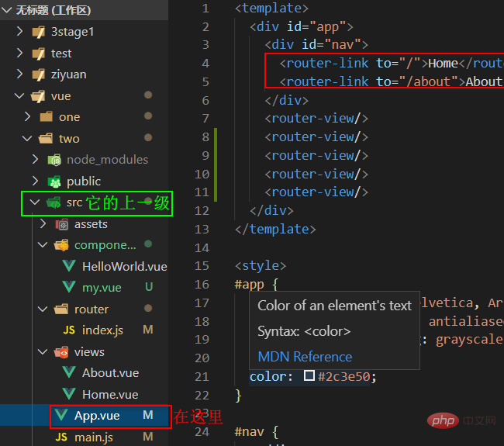504x446 pixels.
Task: Click router-view tag on line 7
Action: point(316,119)
